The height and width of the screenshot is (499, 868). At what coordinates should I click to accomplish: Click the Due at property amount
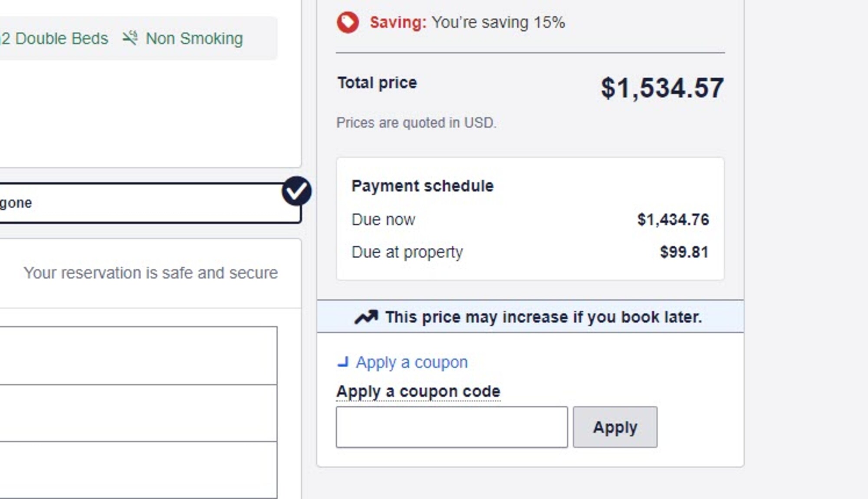click(684, 251)
